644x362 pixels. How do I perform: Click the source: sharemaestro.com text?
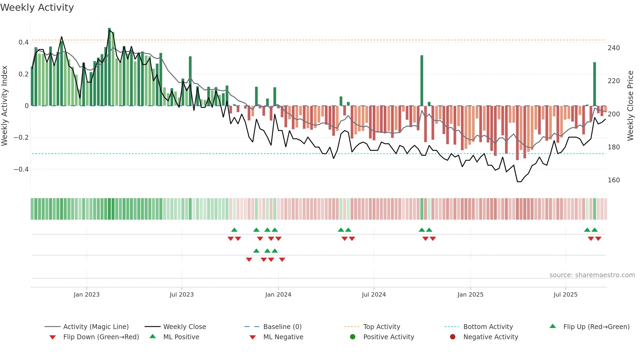[x=592, y=275]
